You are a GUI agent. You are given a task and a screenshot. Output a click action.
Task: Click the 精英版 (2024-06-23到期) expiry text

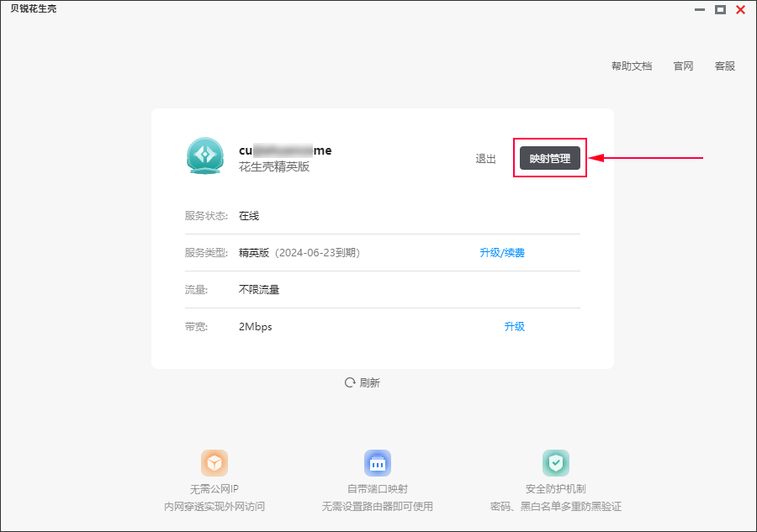point(299,253)
